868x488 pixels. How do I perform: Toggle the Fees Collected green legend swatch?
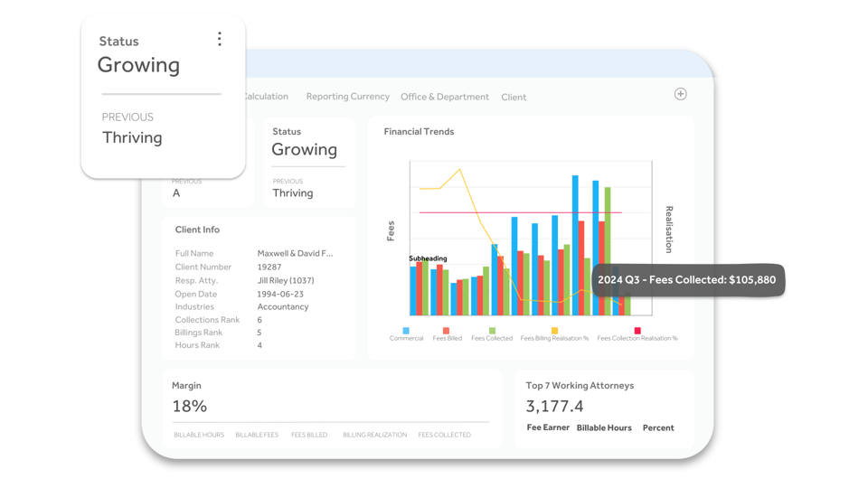point(492,331)
